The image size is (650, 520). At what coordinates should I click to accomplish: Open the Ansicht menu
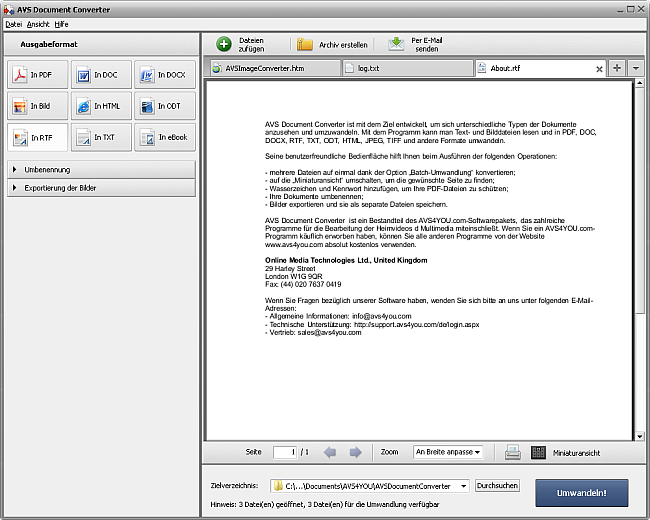tap(38, 24)
